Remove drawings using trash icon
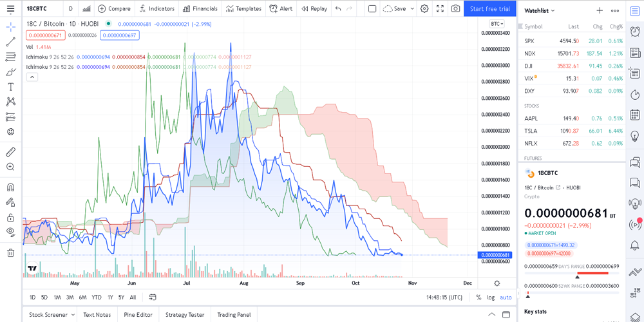Viewport: 644px width, 322px height. [x=11, y=253]
